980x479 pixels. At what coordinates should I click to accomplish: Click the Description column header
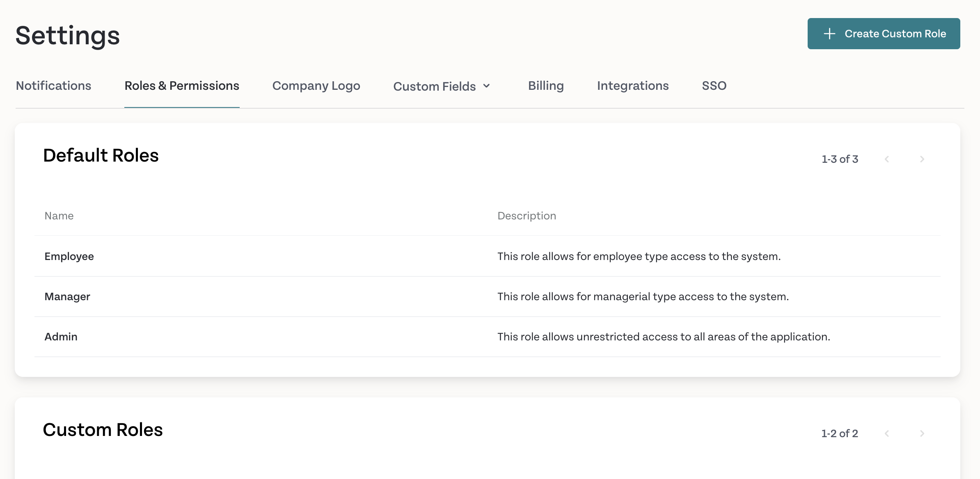(x=527, y=216)
